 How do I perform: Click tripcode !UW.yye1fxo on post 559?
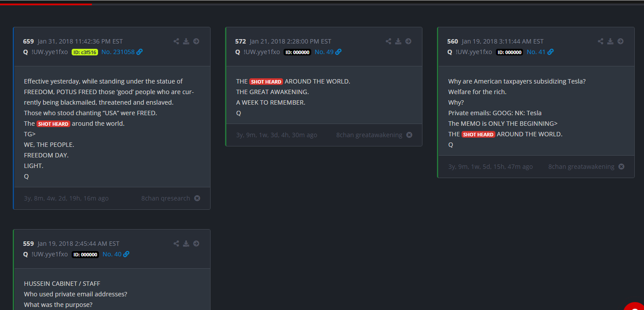(50, 254)
